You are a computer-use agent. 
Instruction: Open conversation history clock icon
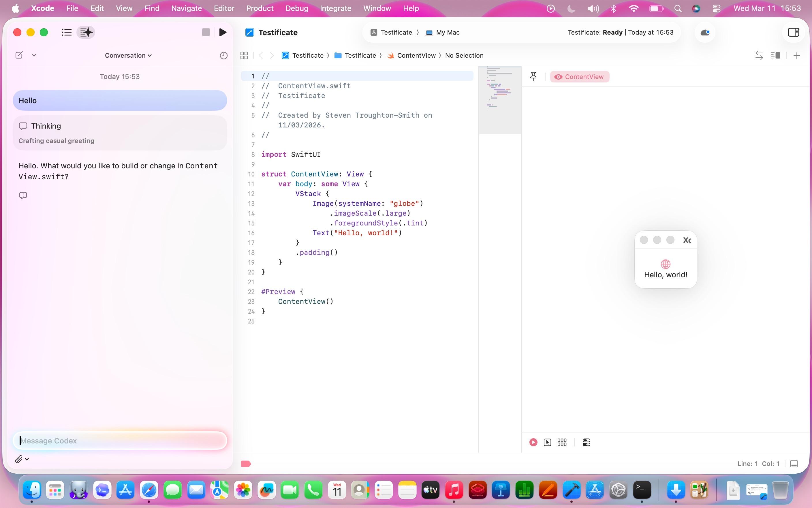pos(223,55)
